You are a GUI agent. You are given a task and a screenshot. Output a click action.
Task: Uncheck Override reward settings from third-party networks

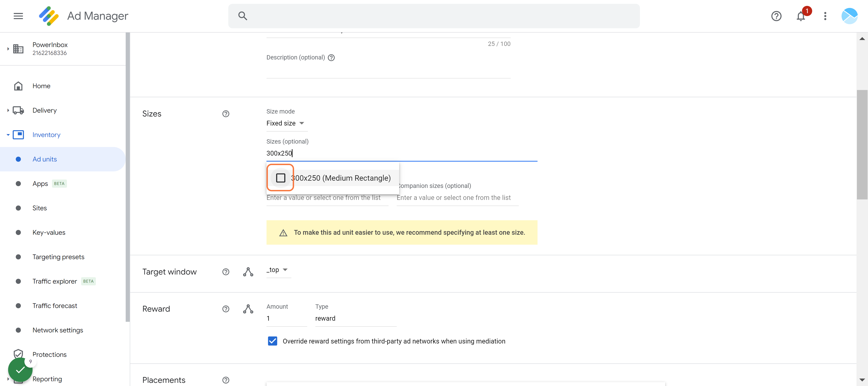point(272,341)
